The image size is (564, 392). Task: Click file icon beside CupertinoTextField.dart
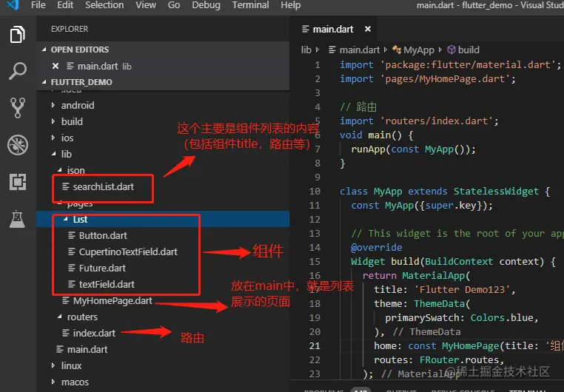(x=72, y=251)
